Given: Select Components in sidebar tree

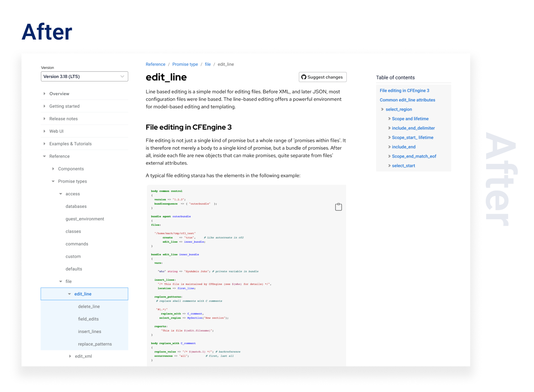Looking at the screenshot, I should [x=71, y=169].
